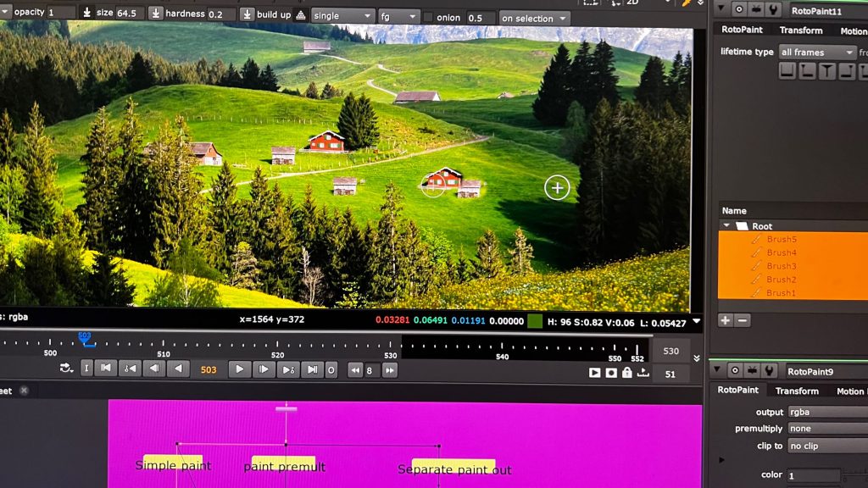
Task: Go to next keyframe
Action: coord(288,370)
